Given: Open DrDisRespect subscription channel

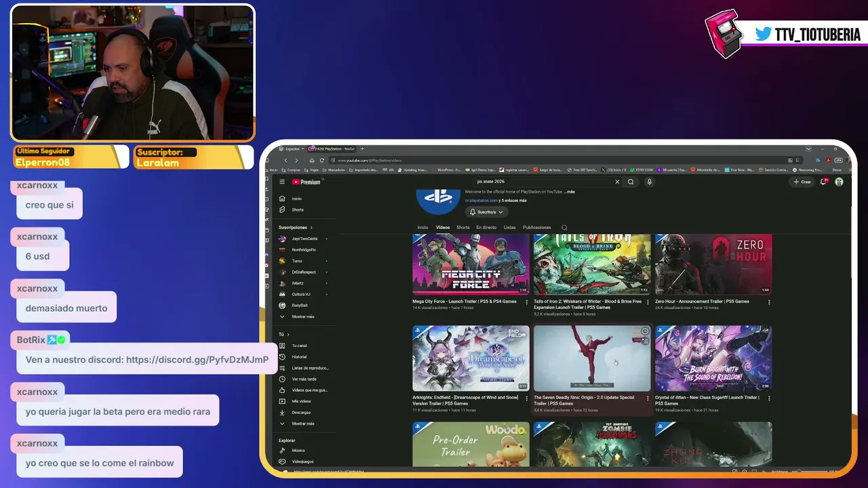Looking at the screenshot, I should click(x=304, y=272).
